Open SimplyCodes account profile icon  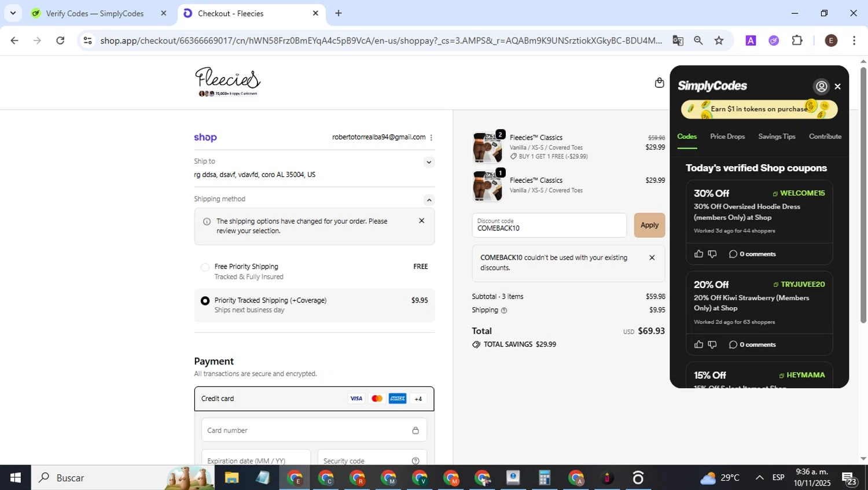pos(821,86)
